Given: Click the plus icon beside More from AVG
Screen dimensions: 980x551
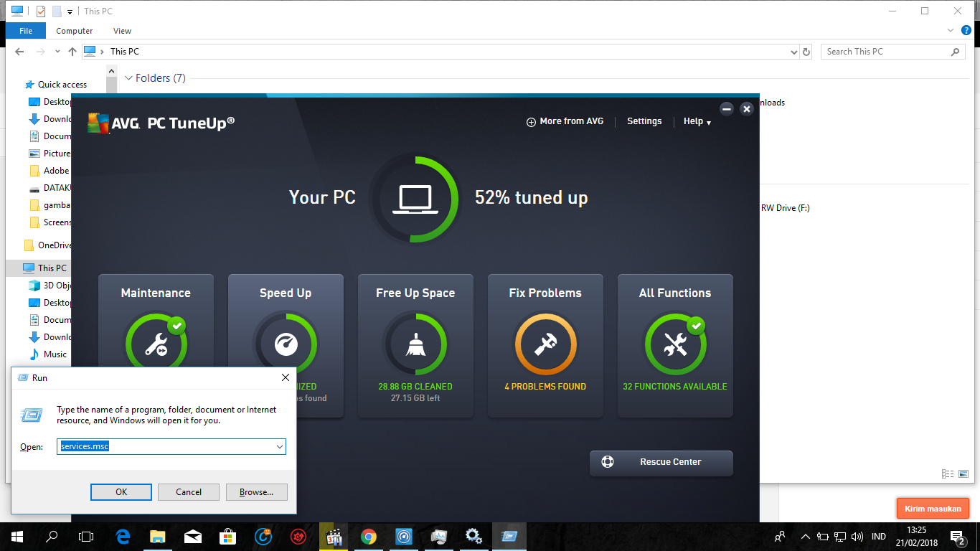Looking at the screenshot, I should (x=532, y=122).
